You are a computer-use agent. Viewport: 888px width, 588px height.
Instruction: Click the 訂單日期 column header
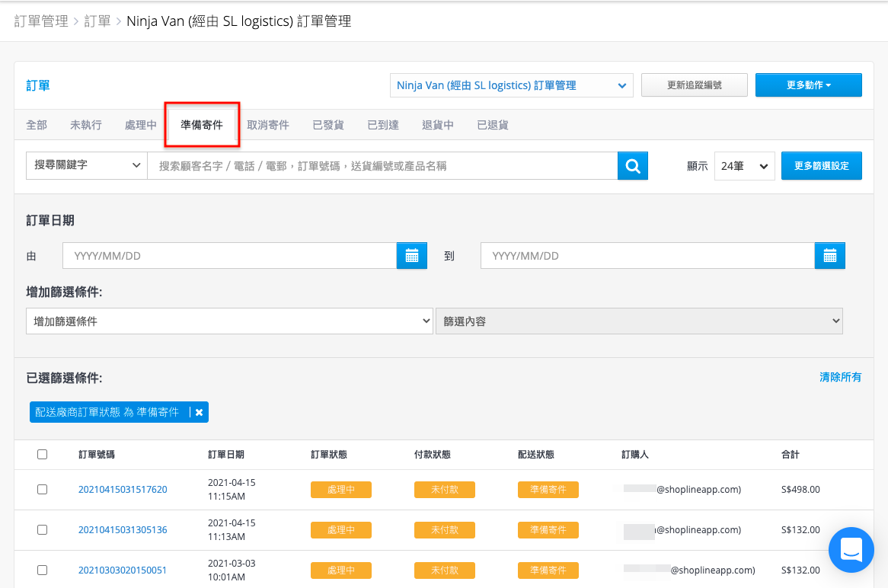point(226,454)
